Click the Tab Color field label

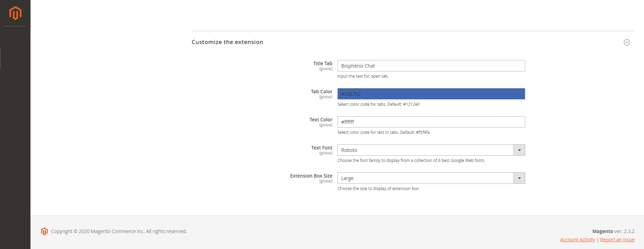tap(321, 92)
